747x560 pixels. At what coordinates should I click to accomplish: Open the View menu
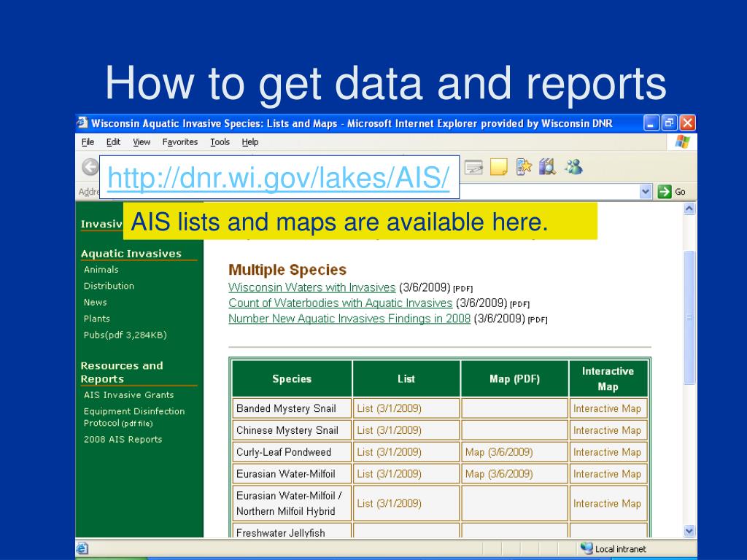pyautogui.click(x=142, y=142)
